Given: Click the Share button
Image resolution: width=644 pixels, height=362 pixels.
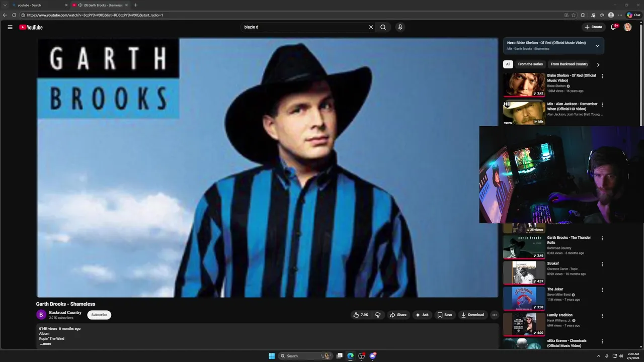Looking at the screenshot, I should pyautogui.click(x=398, y=315).
